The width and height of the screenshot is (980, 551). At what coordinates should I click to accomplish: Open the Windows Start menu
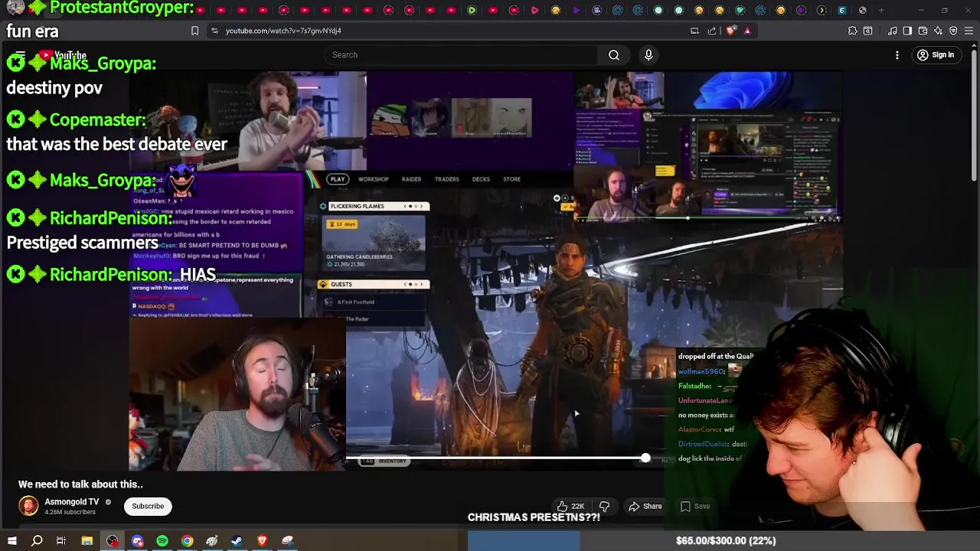point(12,541)
